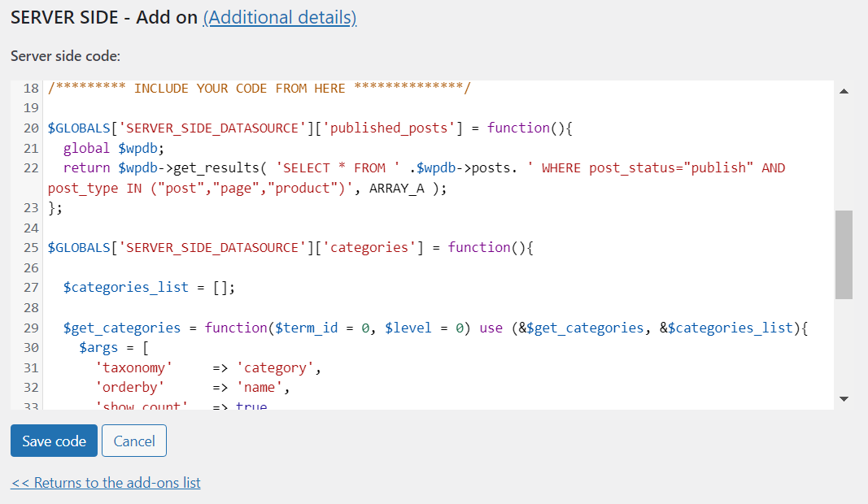Click the 'name' string value
The height and width of the screenshot is (504, 868).
(259, 387)
